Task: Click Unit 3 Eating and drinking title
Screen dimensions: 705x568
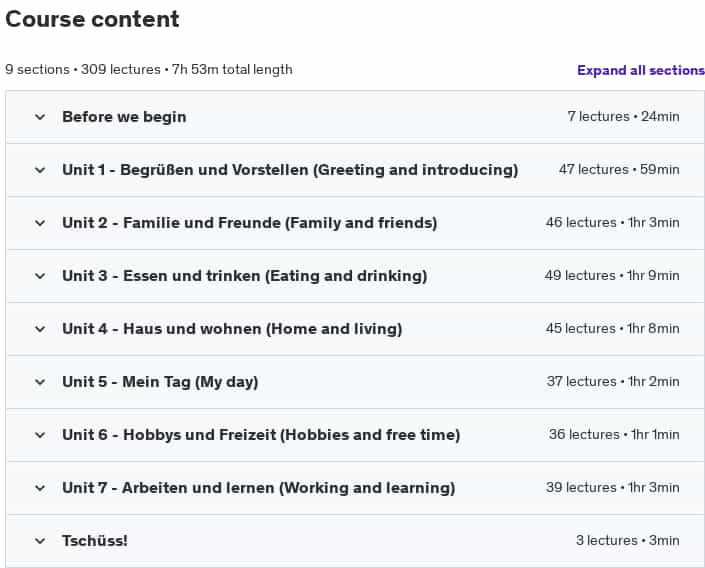Action: click(245, 276)
